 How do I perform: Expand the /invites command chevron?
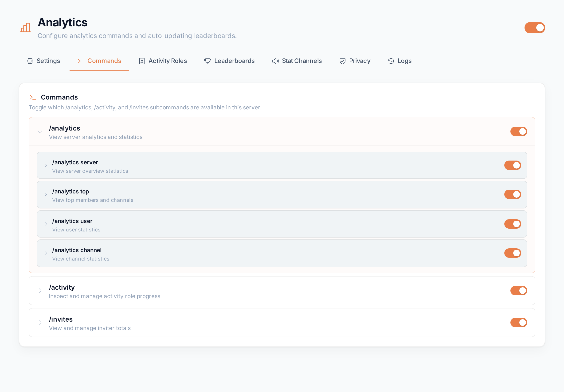[40, 323]
